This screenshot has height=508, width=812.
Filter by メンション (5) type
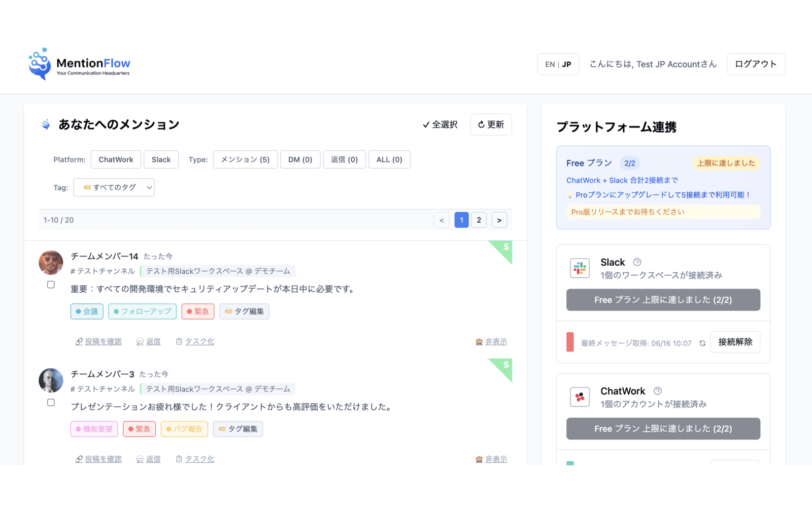point(245,160)
